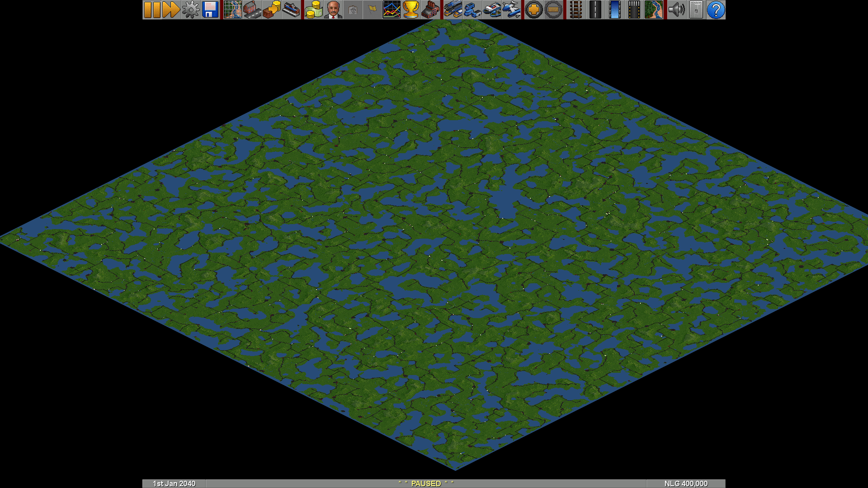The width and height of the screenshot is (868, 488).
Task: Open company general information manager portrait
Action: pos(333,9)
